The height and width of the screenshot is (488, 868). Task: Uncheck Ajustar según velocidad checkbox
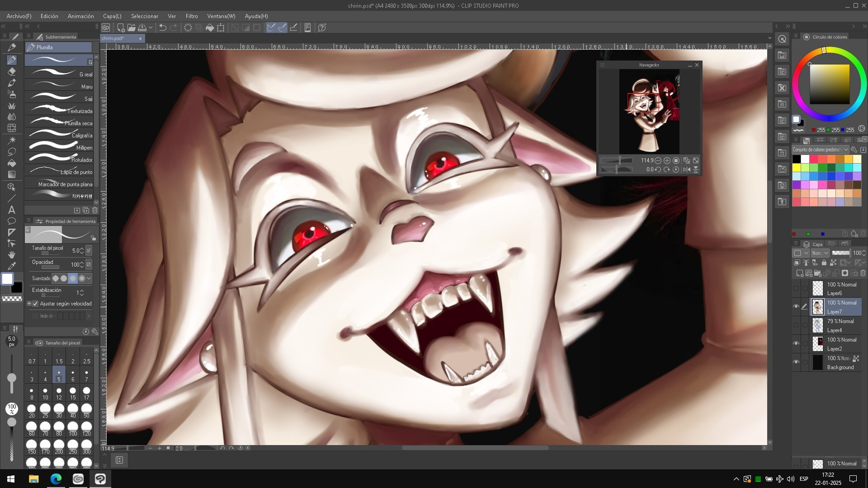pyautogui.click(x=35, y=304)
